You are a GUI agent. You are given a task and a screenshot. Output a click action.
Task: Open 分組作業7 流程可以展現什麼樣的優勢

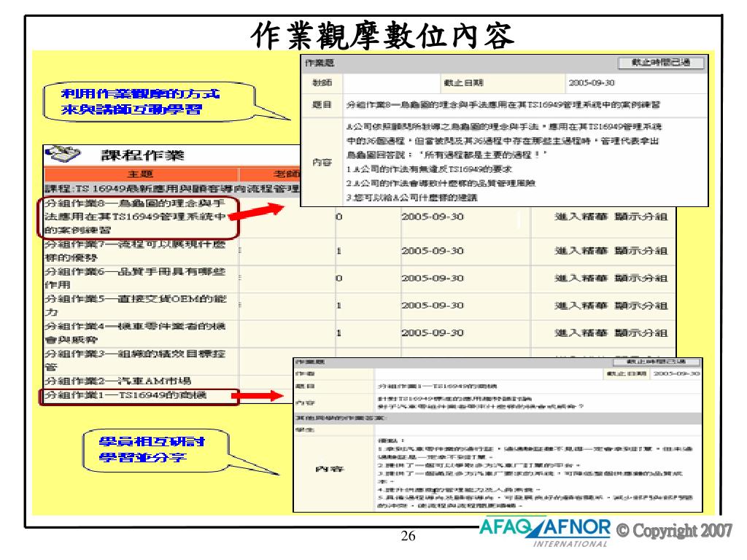tap(135, 251)
